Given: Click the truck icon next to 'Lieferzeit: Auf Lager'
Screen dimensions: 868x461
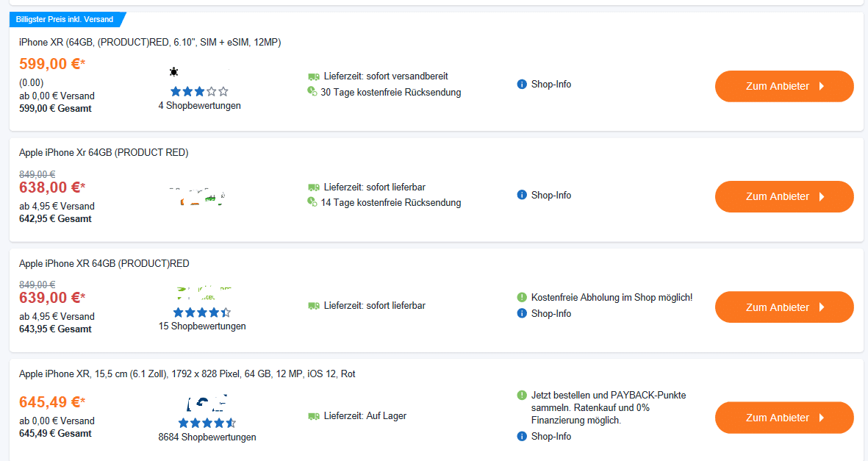Looking at the screenshot, I should pyautogui.click(x=313, y=416).
